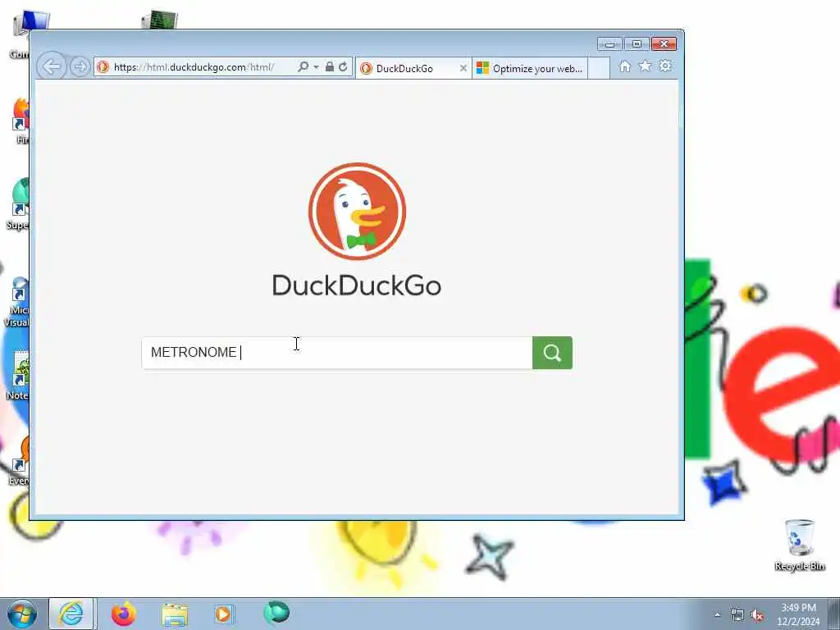Image resolution: width=840 pixels, height=630 pixels.
Task: Click the green search magnifier button
Action: tap(552, 353)
